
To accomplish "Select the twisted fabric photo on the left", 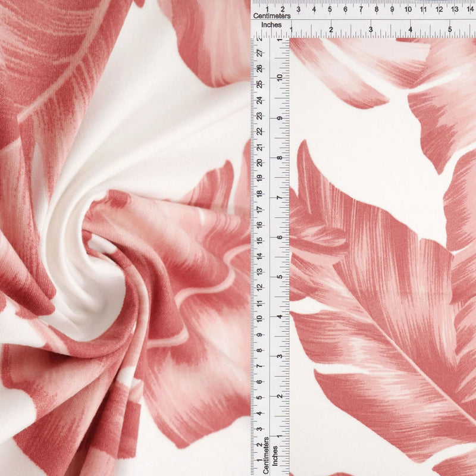I will pyautogui.click(x=125, y=238).
